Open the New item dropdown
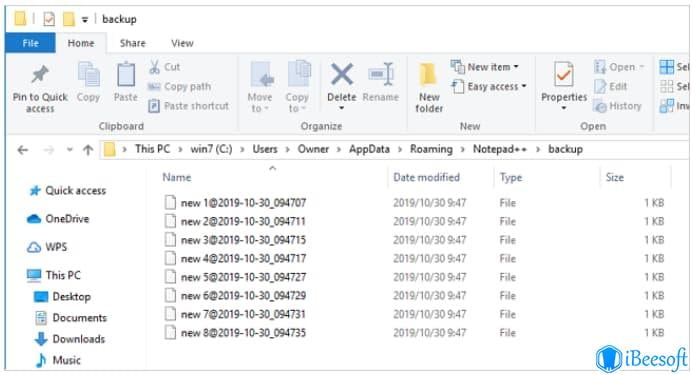This screenshot has width=692, height=375. 485,67
